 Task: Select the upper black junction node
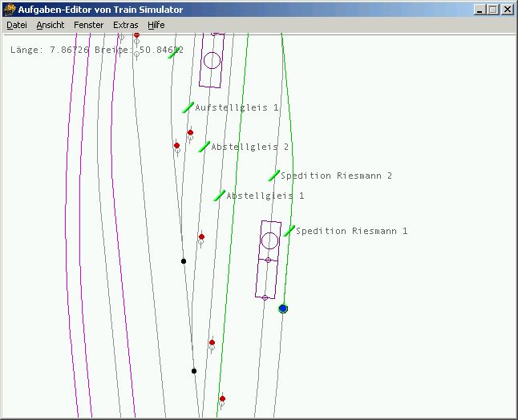coord(184,261)
